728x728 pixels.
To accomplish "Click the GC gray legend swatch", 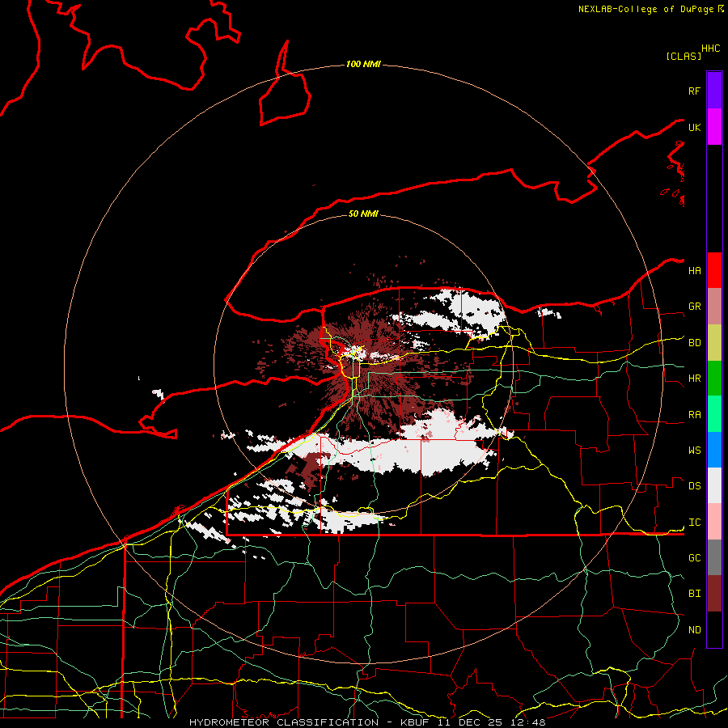I will (x=714, y=557).
